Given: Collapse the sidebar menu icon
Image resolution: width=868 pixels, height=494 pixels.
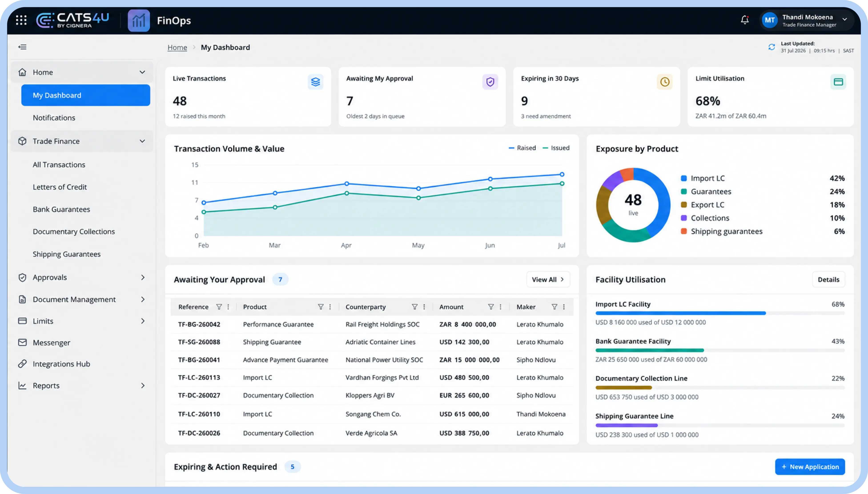Looking at the screenshot, I should coord(22,47).
